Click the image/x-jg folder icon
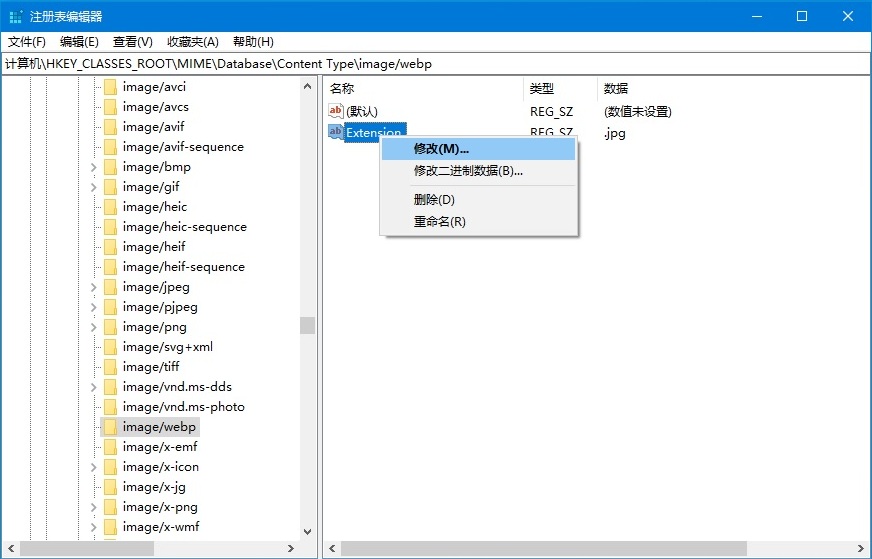Image resolution: width=872 pixels, height=559 pixels. click(x=110, y=487)
